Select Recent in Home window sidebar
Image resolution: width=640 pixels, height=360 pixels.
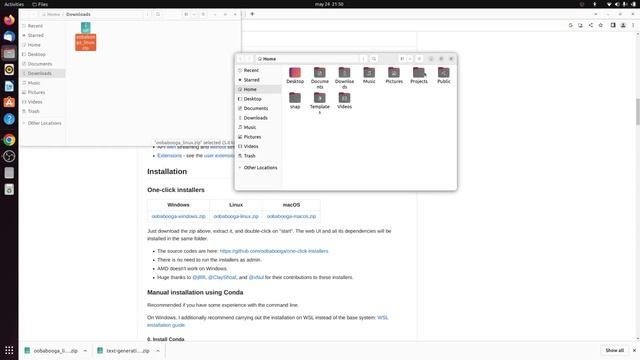coord(258,70)
